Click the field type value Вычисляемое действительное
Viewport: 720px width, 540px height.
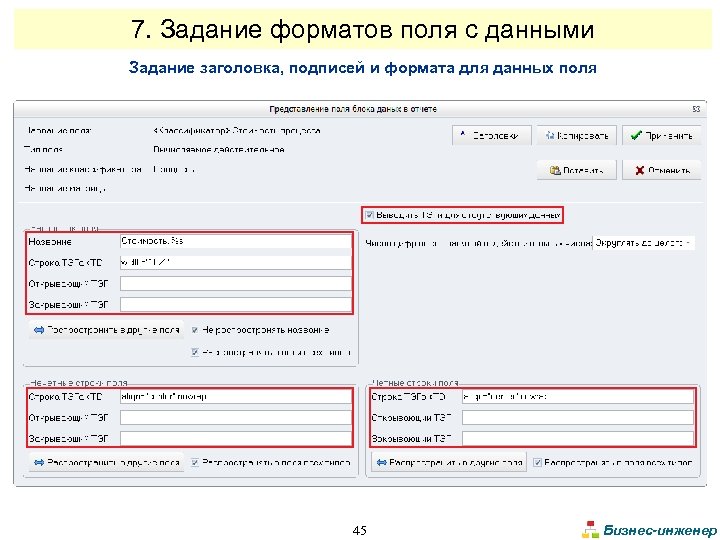[219, 150]
